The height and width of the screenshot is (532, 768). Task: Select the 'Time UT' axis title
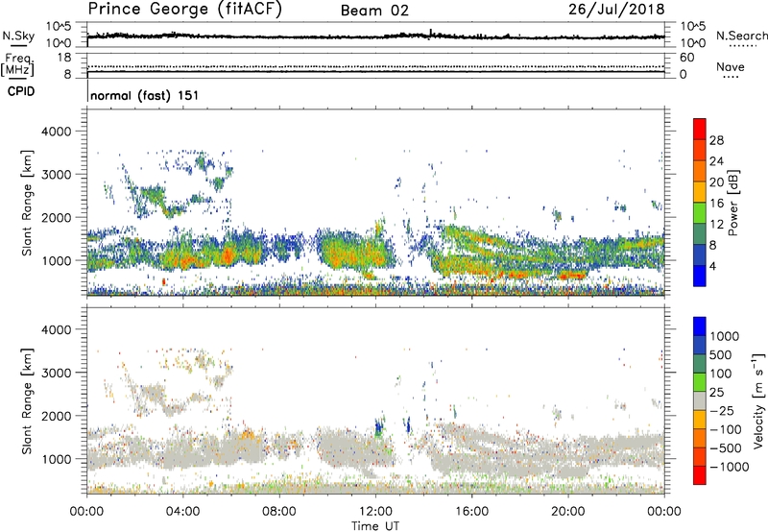pyautogui.click(x=375, y=526)
